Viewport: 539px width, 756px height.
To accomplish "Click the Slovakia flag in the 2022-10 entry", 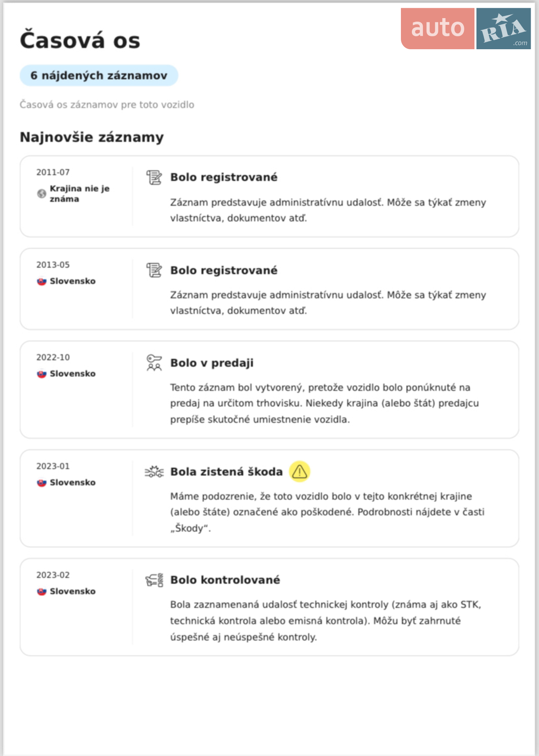I will [42, 374].
